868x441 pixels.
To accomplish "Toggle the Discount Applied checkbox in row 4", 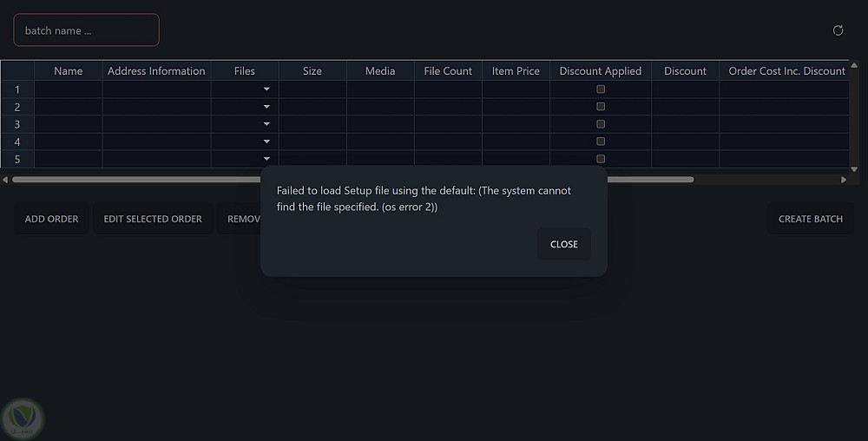I will (601, 142).
